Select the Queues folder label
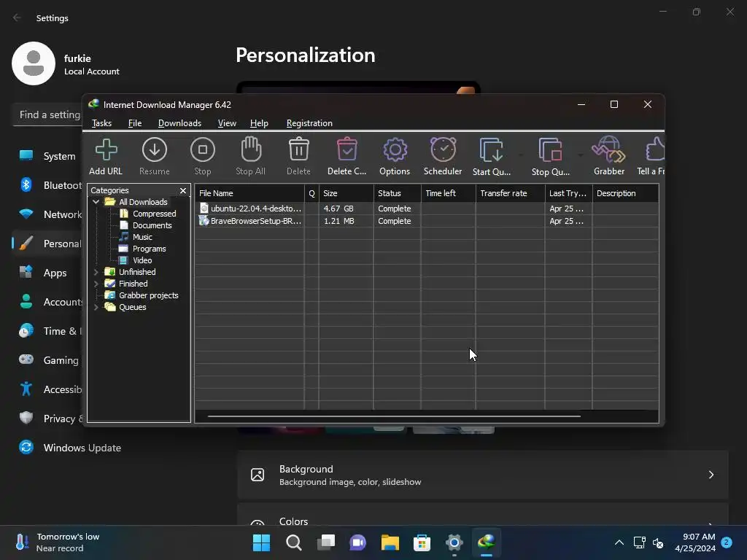This screenshot has width=747, height=560. tap(133, 307)
